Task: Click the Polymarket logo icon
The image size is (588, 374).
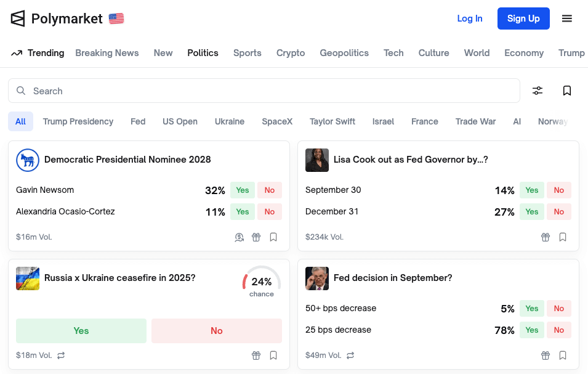Action: [18, 18]
